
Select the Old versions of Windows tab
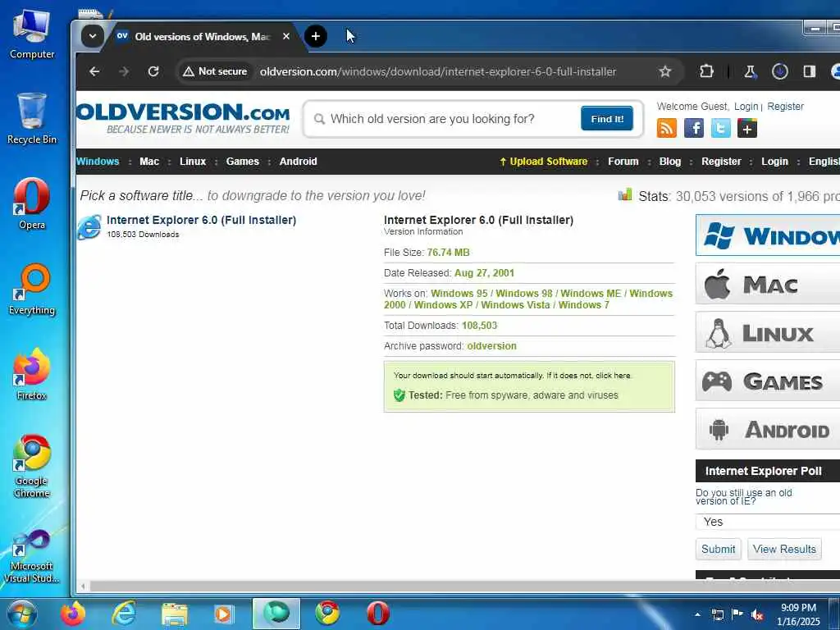[202, 36]
